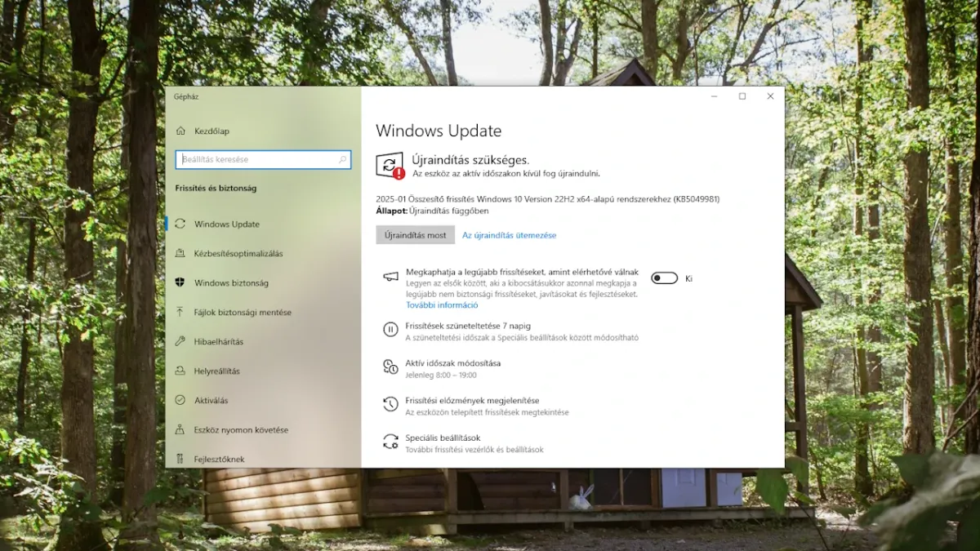Open the Az újraindítás ütemezése link
980x551 pixels.
point(509,235)
